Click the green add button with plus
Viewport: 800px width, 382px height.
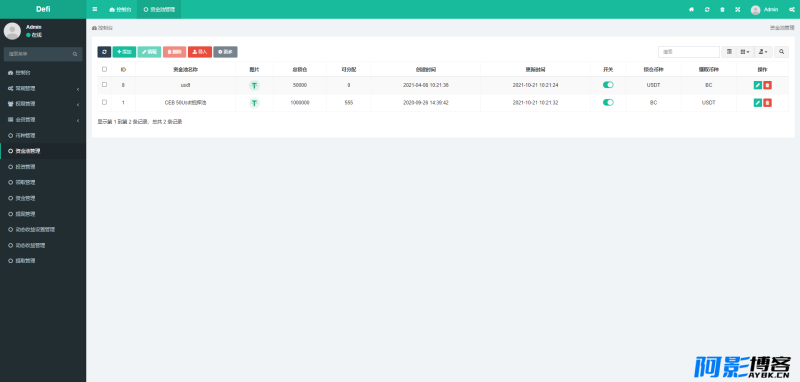[124, 52]
